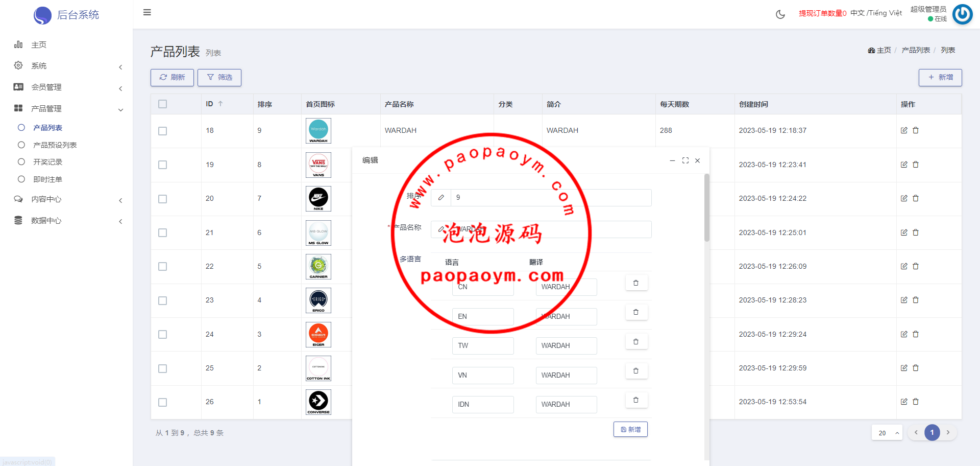Click the 筛选 filter button
The width and height of the screenshot is (980, 466).
[x=219, y=78]
